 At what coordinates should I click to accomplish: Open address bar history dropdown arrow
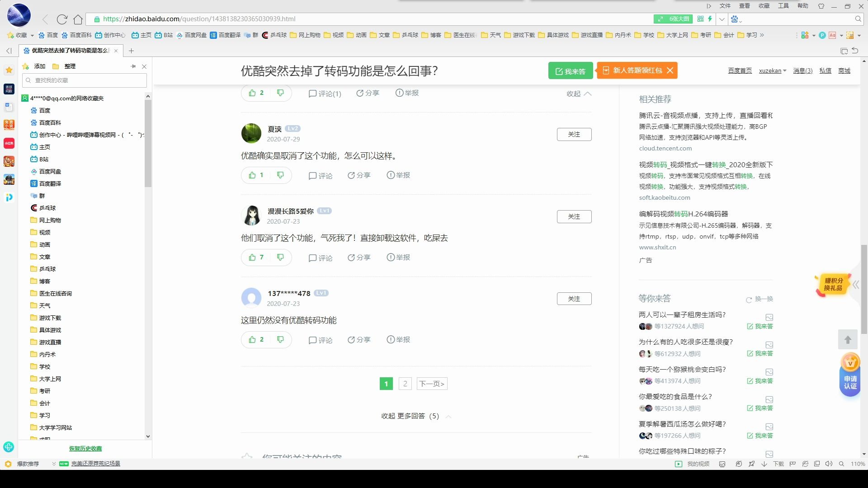tap(722, 19)
